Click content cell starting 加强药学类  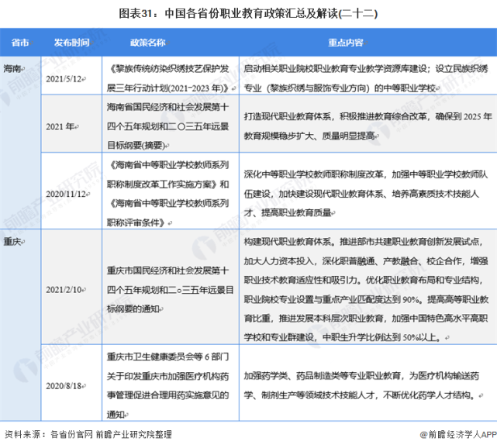[x=368, y=383]
